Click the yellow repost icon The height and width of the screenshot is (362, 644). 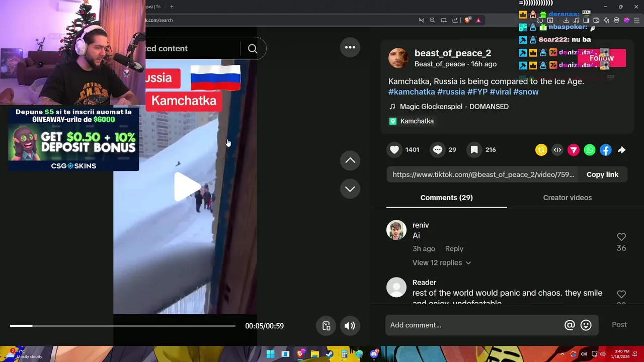pos(541,150)
